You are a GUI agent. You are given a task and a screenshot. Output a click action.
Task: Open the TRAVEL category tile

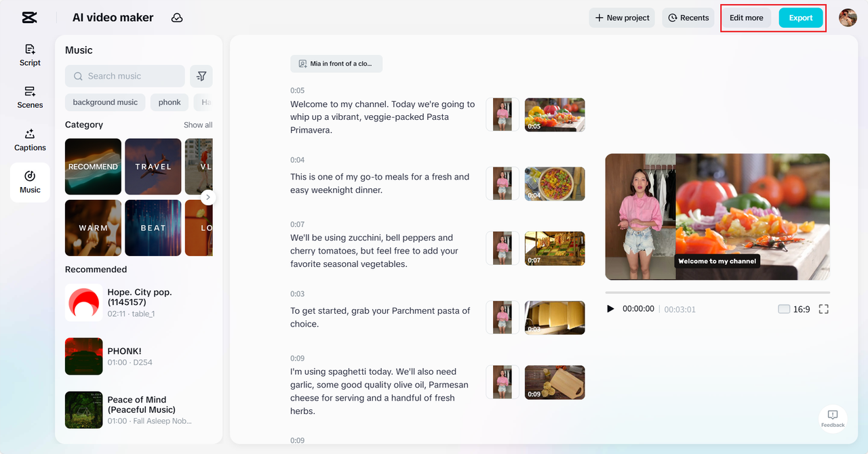(x=153, y=167)
